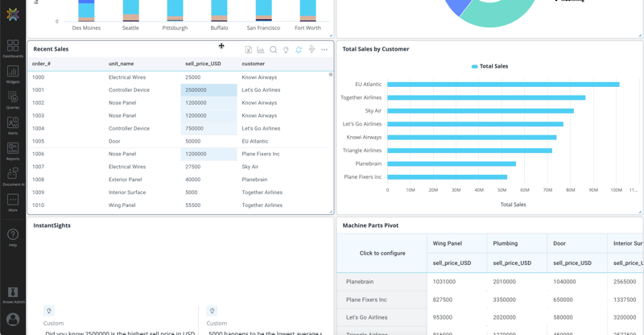Click the 'Click to configure' pivot cell
The width and height of the screenshot is (644, 335).
point(382,253)
